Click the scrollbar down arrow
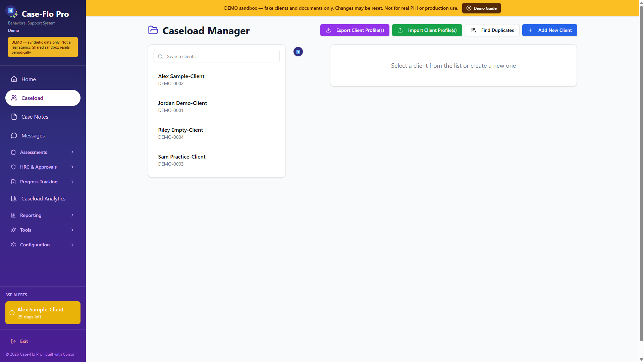The width and height of the screenshot is (644, 362). tap(641, 359)
